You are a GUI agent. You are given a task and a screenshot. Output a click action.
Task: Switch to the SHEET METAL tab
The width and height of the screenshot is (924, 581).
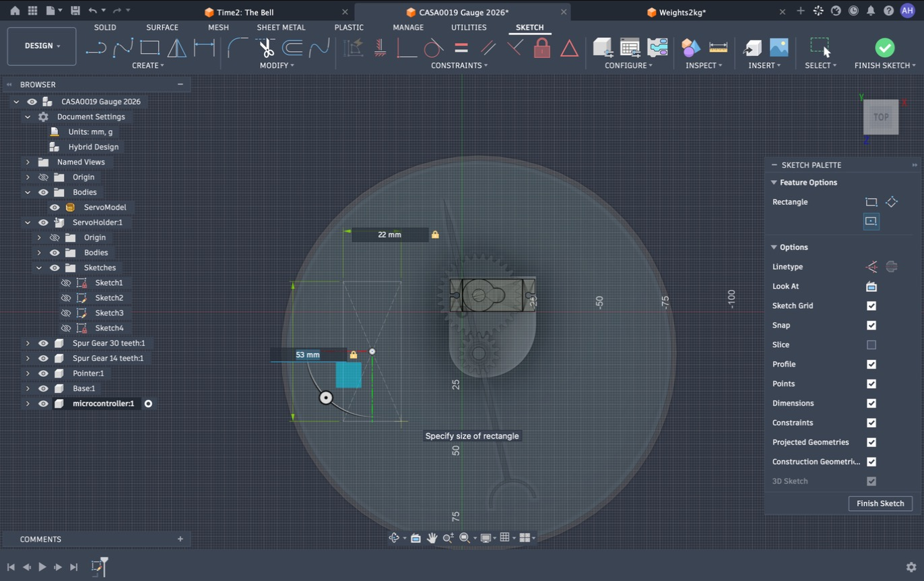point(281,28)
